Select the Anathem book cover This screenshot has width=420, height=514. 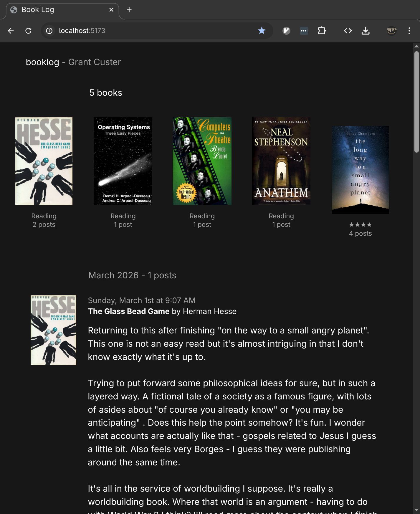[x=281, y=161]
